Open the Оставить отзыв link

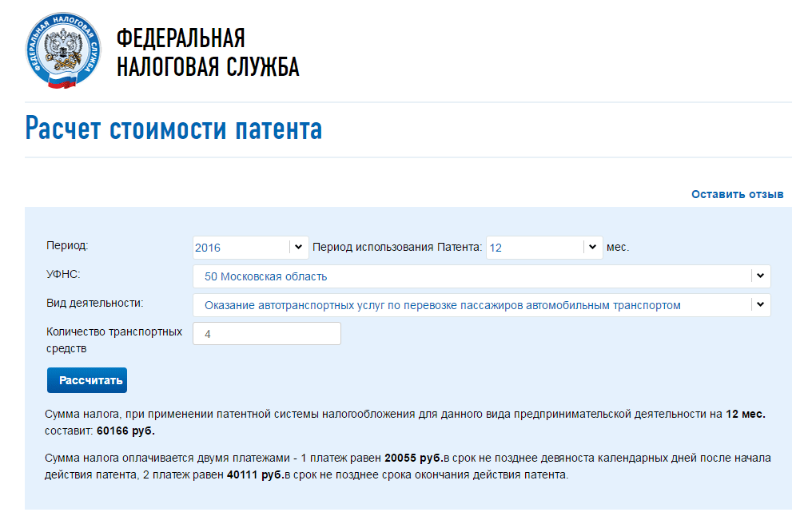pyautogui.click(x=737, y=194)
